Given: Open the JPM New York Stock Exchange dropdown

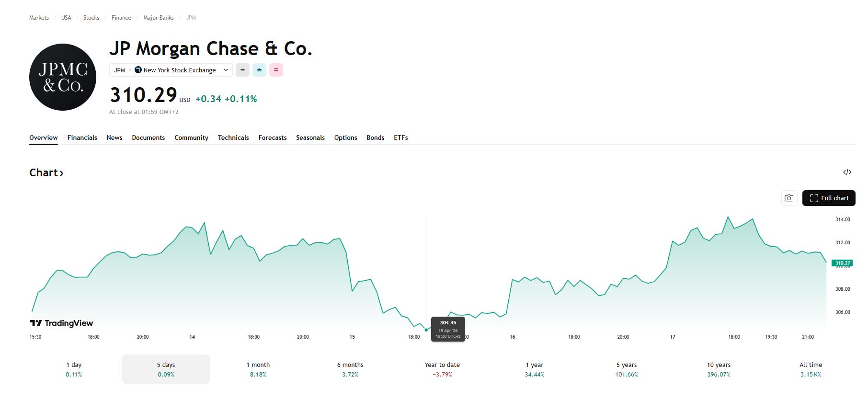Looking at the screenshot, I should 171,70.
